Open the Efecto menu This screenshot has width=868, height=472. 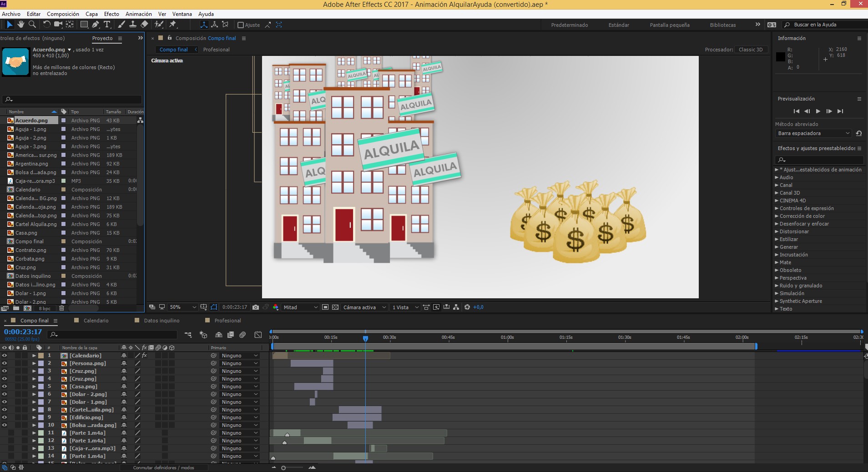click(111, 14)
